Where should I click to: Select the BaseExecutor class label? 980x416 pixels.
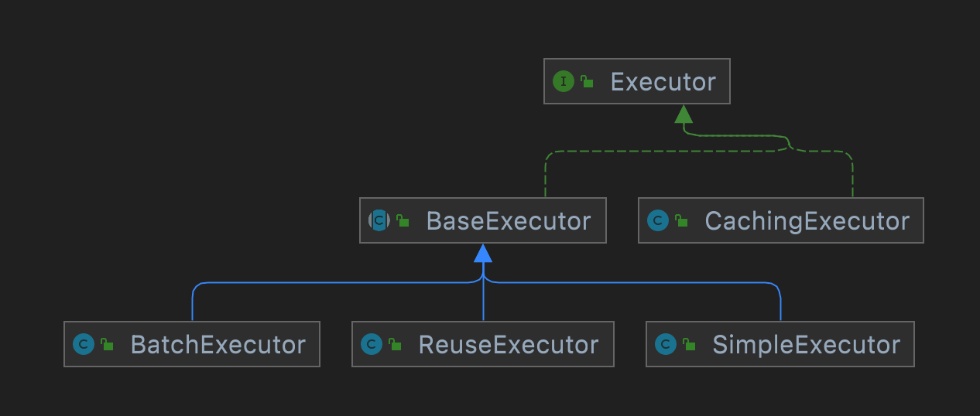509,221
